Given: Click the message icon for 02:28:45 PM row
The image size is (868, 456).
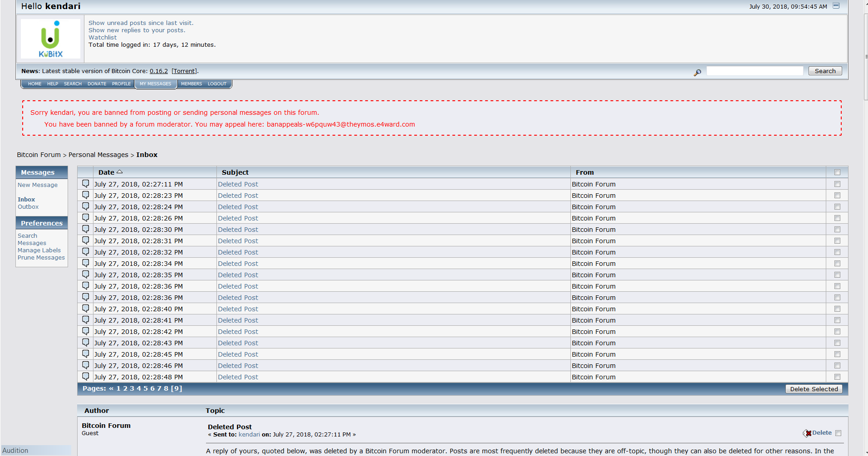Looking at the screenshot, I should pos(85,354).
